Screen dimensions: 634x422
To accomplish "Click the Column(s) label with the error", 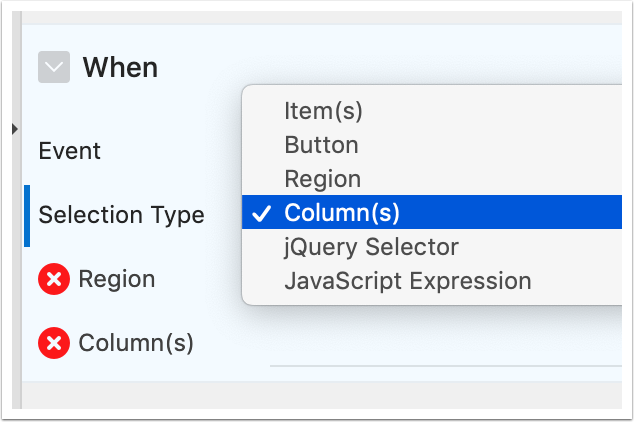I will [x=135, y=343].
